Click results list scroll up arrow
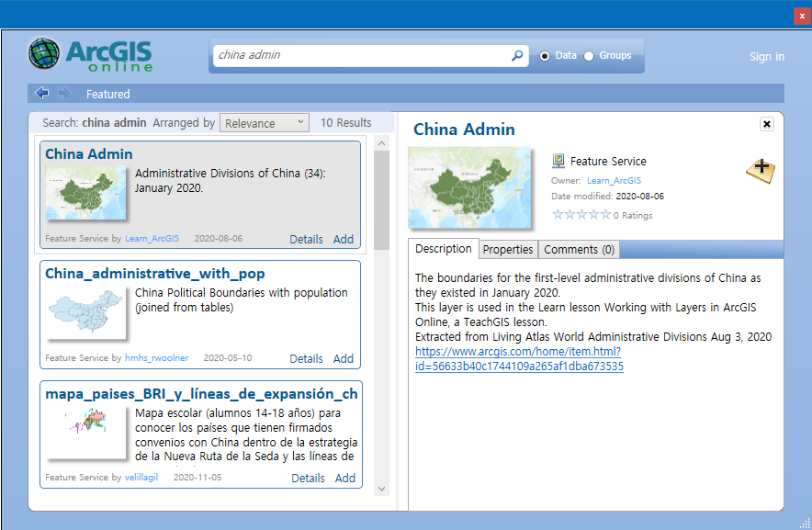 click(382, 143)
